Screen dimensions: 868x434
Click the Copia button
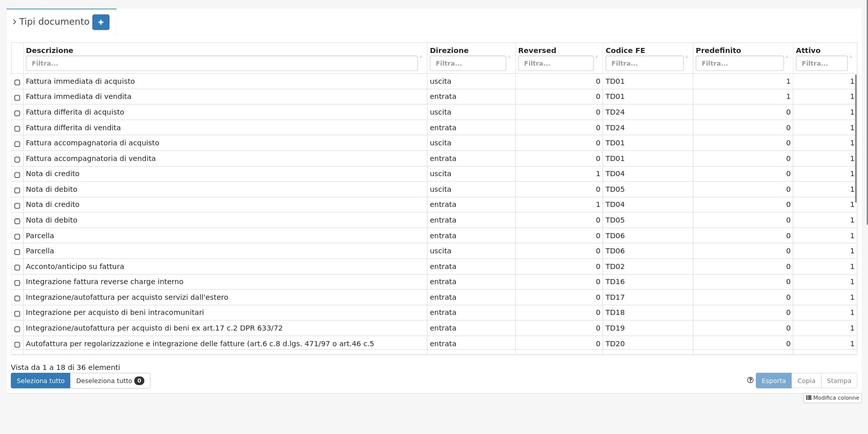pos(806,381)
